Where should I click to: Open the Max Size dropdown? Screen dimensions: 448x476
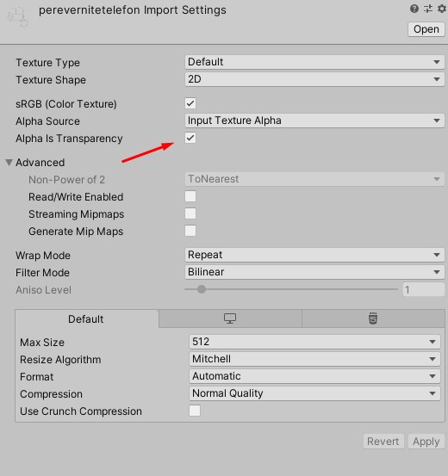click(x=314, y=342)
